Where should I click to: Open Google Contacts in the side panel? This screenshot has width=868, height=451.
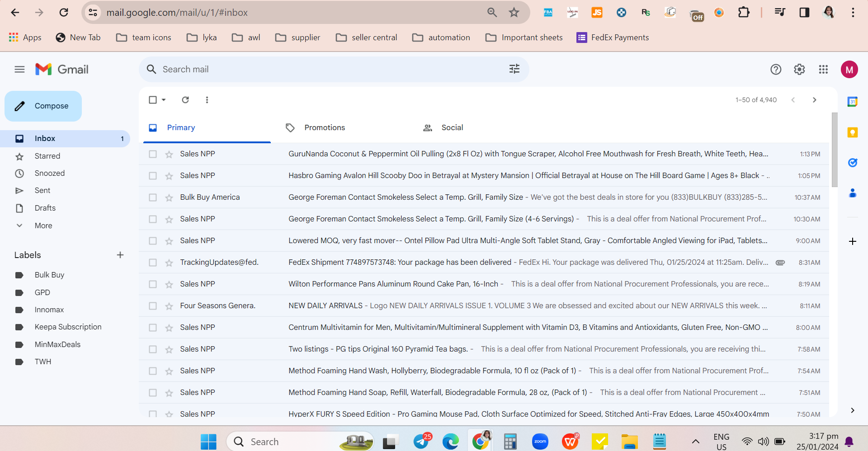tap(853, 193)
